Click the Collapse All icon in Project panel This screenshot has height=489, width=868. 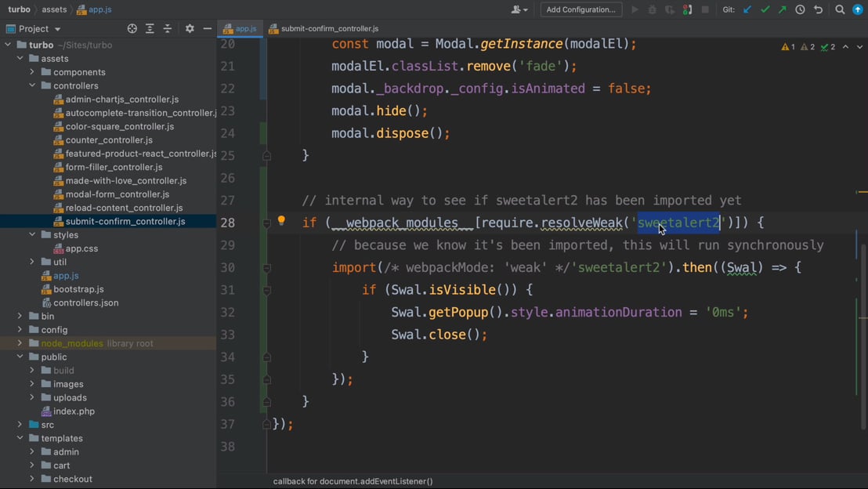(x=168, y=29)
